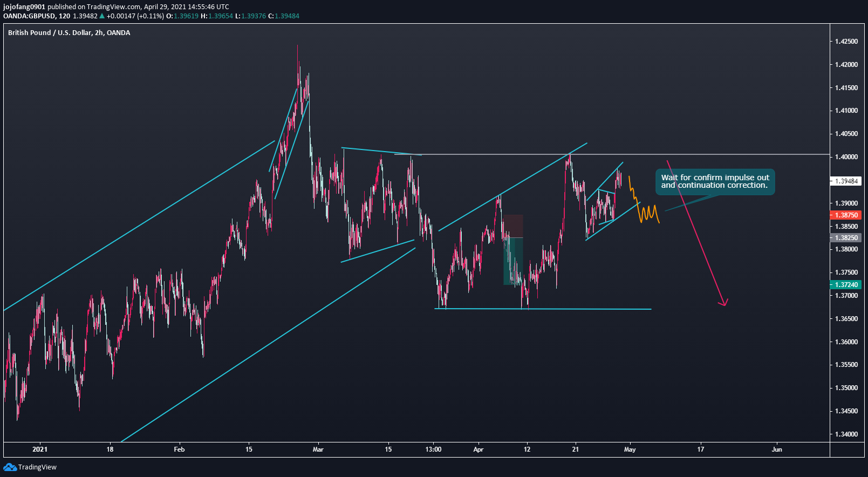Click the TradingView logo icon
The height and width of the screenshot is (477, 868).
point(10,467)
